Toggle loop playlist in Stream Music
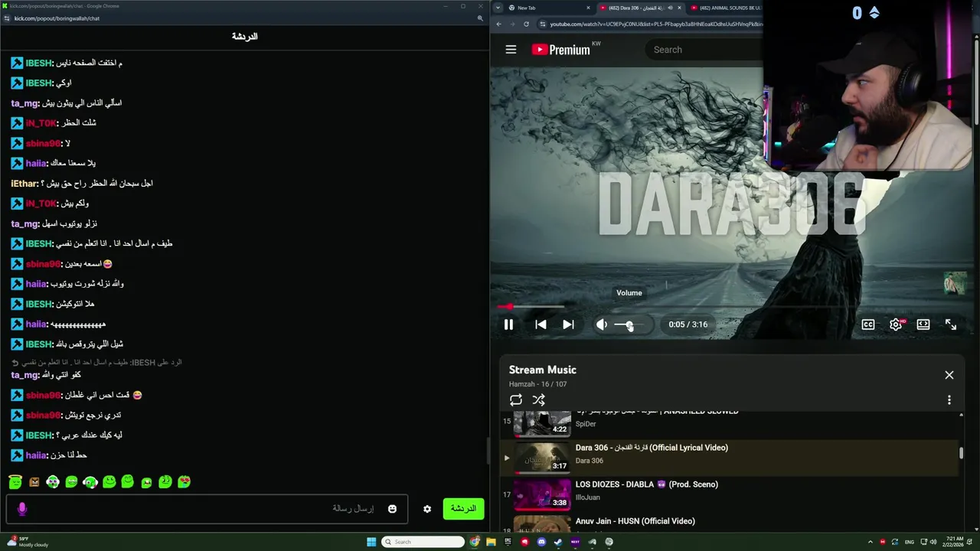 [x=516, y=399]
